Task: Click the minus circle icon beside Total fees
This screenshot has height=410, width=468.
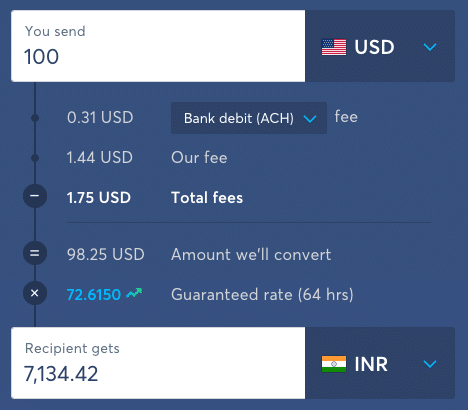Action: [x=35, y=196]
